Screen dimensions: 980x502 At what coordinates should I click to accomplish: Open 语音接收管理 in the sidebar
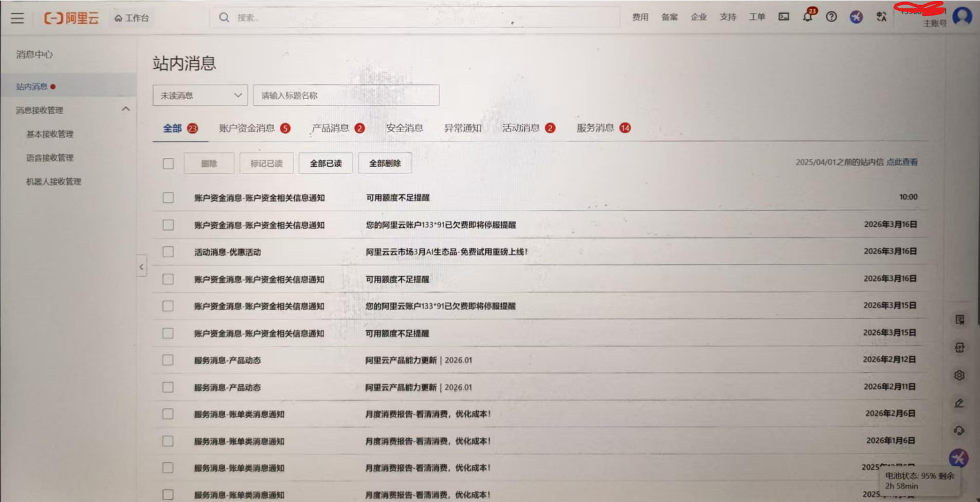(50, 157)
